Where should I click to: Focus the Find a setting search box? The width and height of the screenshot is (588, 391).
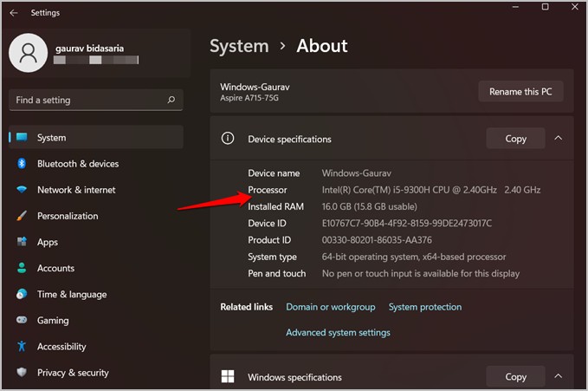click(96, 100)
